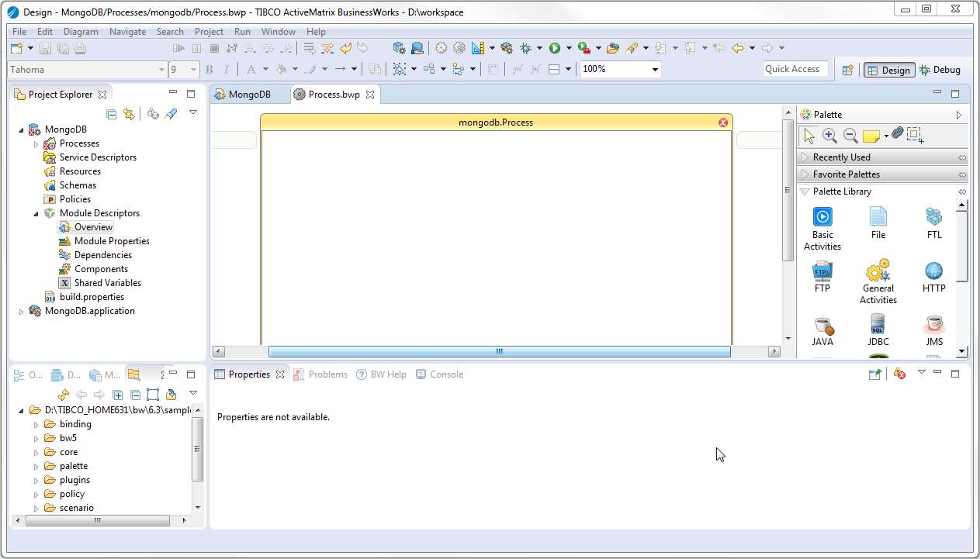
Task: Click the Zoom In tool in Palette
Action: [x=829, y=136]
